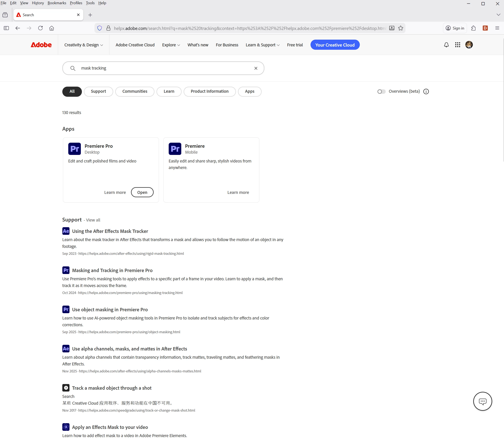The height and width of the screenshot is (439, 504).
Task: Open the File menu
Action: coord(3,3)
